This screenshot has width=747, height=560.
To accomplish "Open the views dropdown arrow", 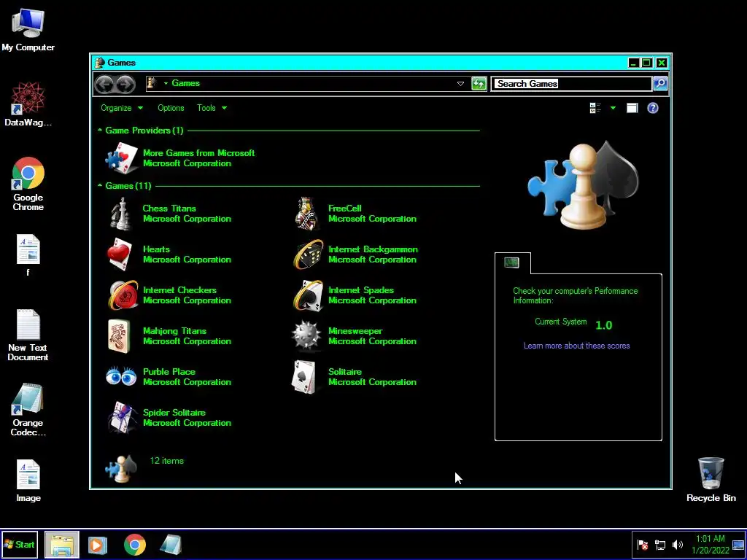I will pyautogui.click(x=613, y=108).
